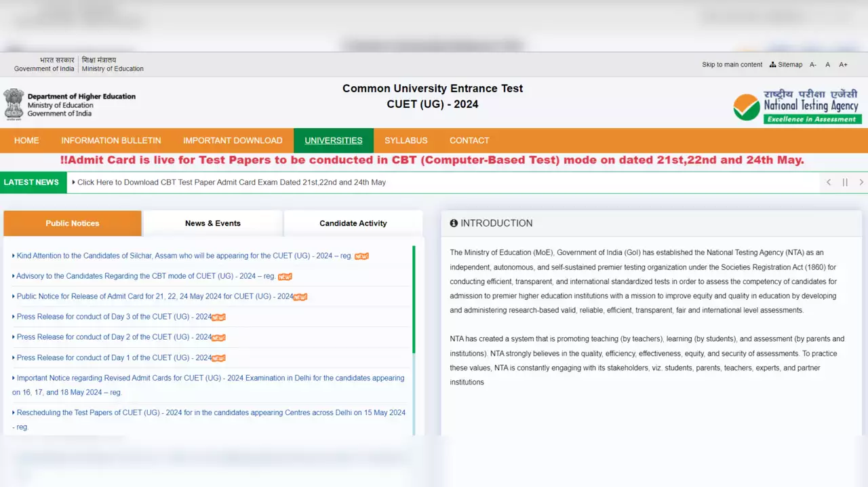The image size is (868, 487).
Task: Open the Download CBT Admit Card news link
Action: tap(231, 182)
